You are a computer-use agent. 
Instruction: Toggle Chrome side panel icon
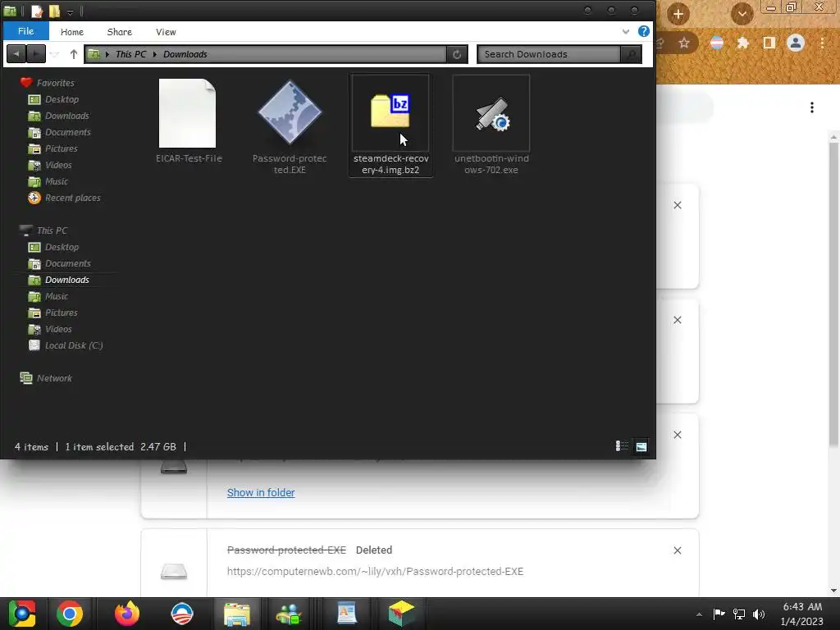point(769,43)
